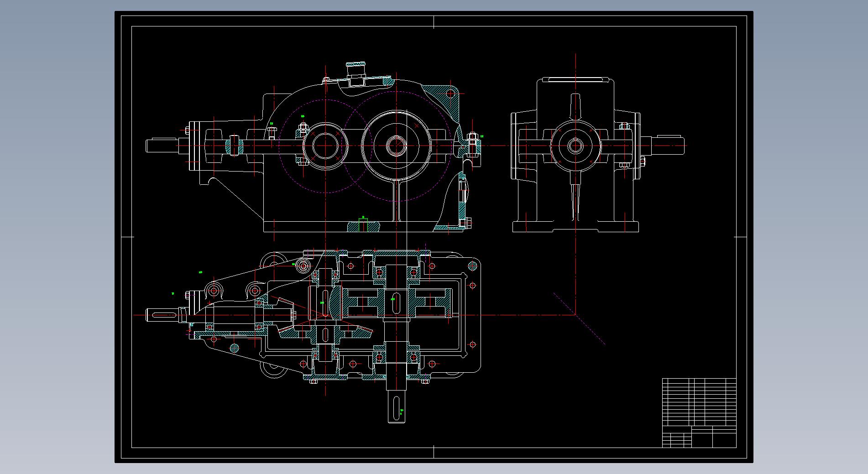Click the large gear's center bore in front view
This screenshot has width=868, height=474.
[396, 146]
